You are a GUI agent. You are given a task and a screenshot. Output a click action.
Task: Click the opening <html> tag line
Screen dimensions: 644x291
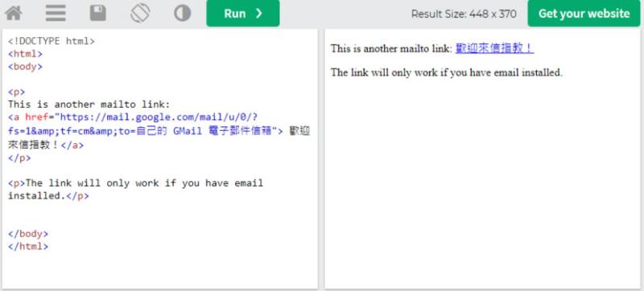[x=25, y=54]
